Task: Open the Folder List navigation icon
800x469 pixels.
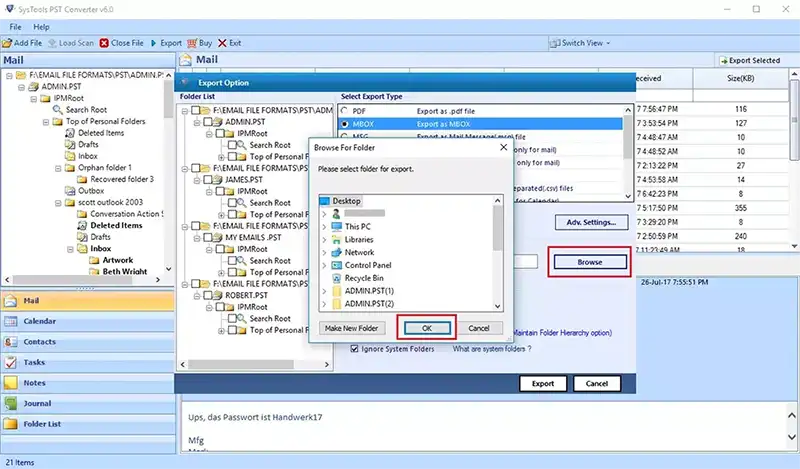Action: [10, 424]
